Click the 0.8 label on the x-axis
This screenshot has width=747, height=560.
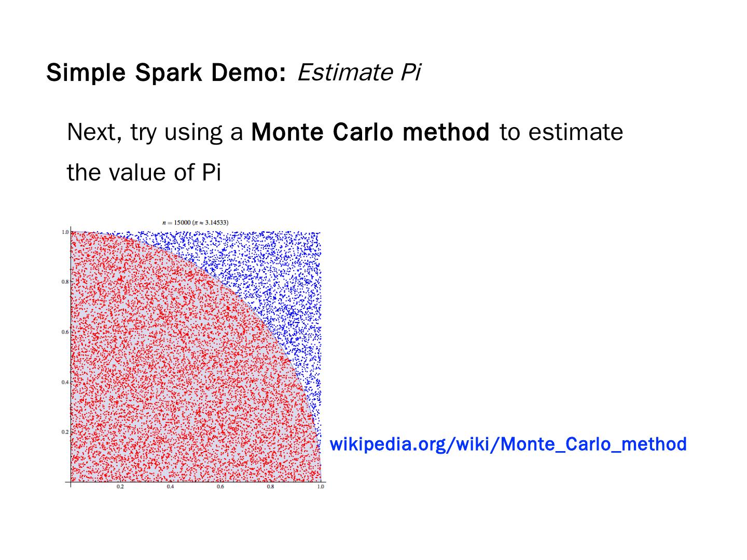(271, 487)
